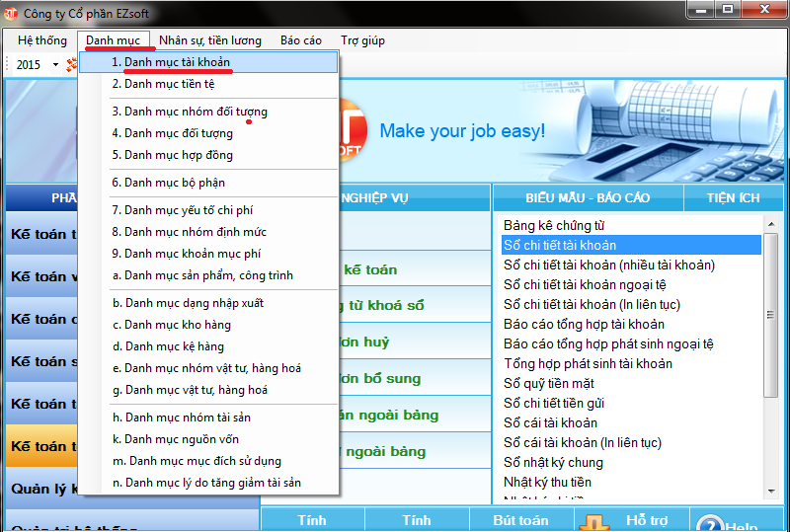
Task: Click the blue Help question mark icon
Action: [711, 524]
